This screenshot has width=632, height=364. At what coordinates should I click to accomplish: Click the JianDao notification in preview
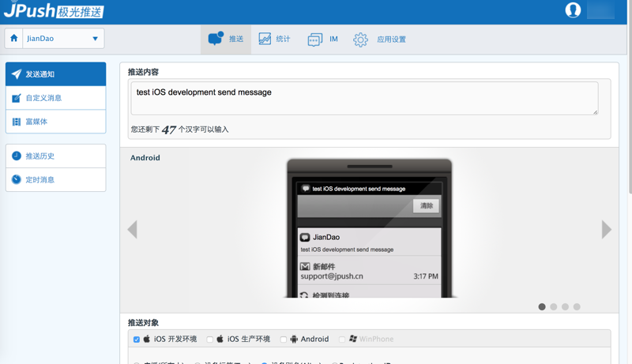click(x=369, y=242)
